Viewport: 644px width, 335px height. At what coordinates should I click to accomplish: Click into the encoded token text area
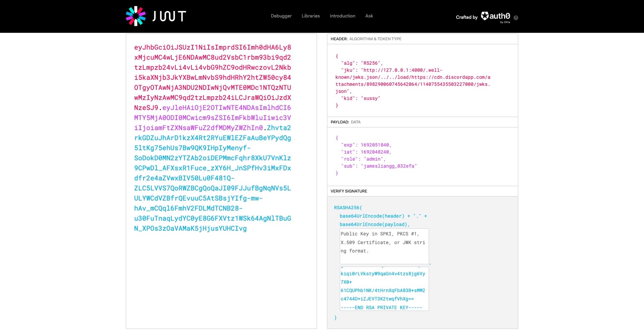pos(221,181)
